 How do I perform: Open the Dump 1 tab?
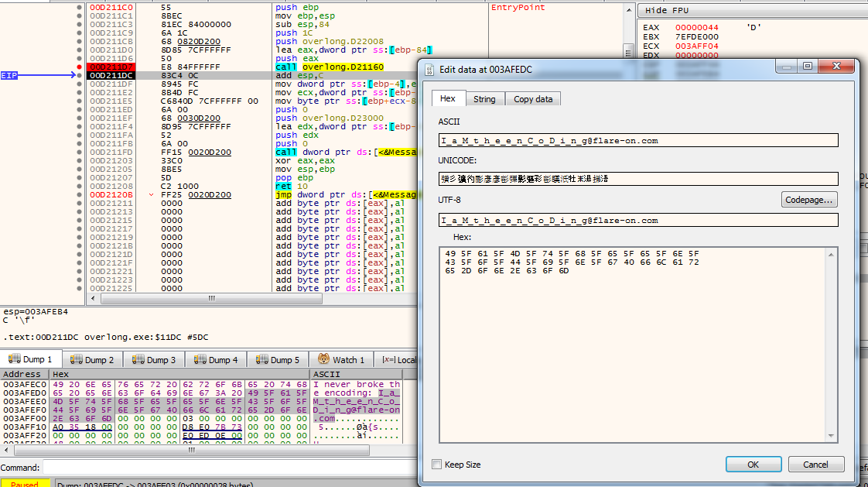pyautogui.click(x=31, y=359)
